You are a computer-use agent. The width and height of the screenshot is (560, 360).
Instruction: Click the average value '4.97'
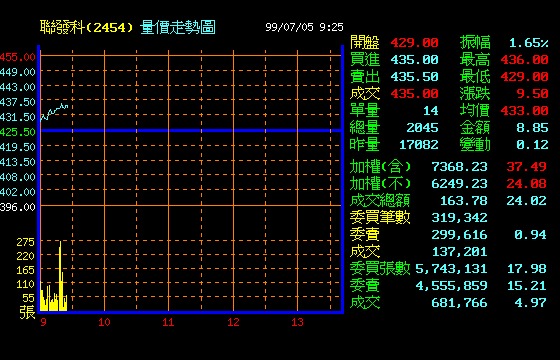coord(530,303)
